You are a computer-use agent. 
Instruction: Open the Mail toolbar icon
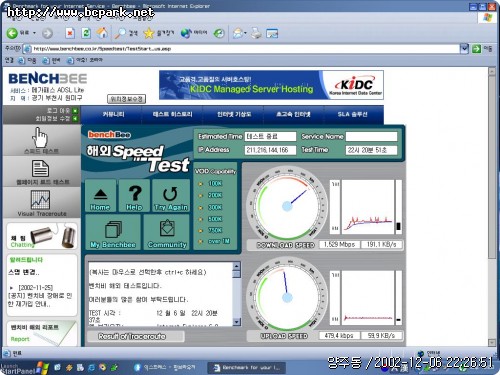click(x=238, y=33)
